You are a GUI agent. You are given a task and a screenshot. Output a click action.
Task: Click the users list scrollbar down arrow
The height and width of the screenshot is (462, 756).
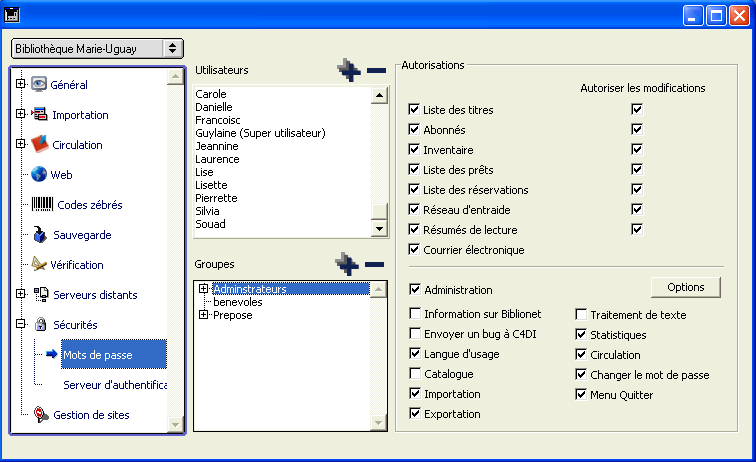click(x=379, y=229)
